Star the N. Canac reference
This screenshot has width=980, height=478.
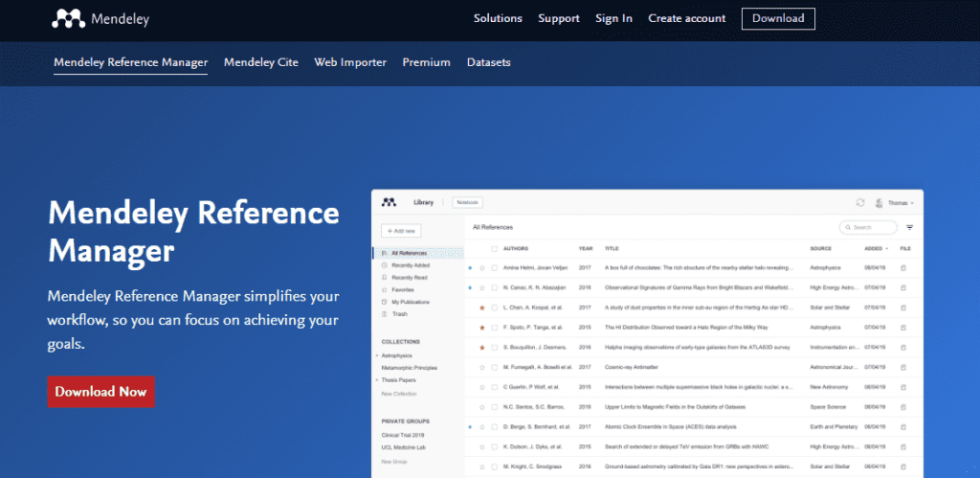click(482, 287)
